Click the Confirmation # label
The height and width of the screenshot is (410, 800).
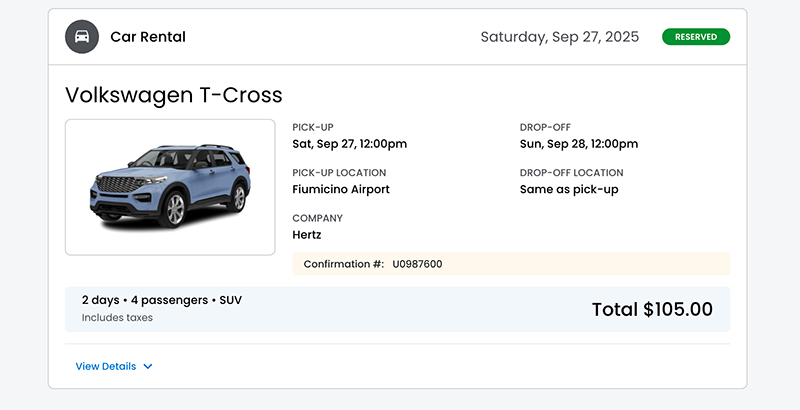tap(343, 264)
